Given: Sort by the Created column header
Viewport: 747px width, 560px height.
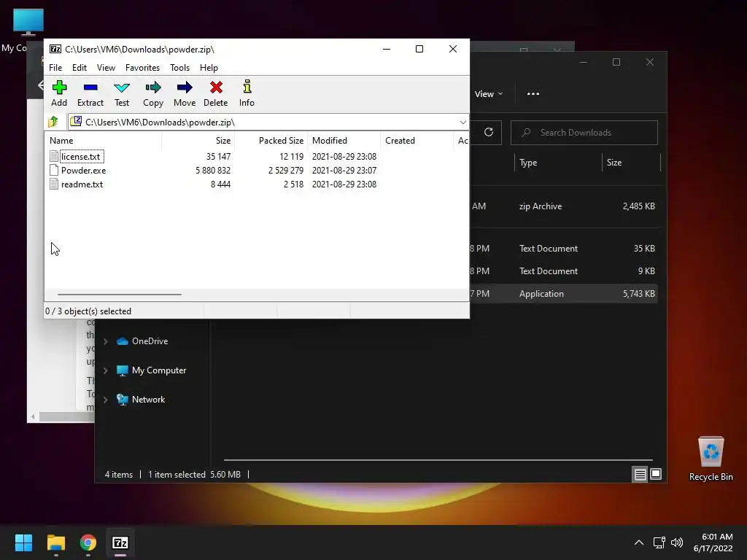Looking at the screenshot, I should 417,141.
